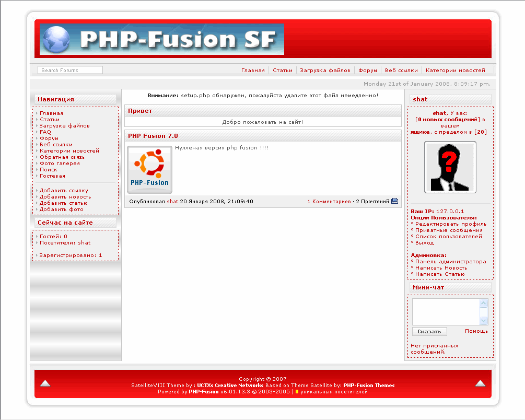The height and width of the screenshot is (420, 525).
Task: Click the PHP-Fusion SF banner logo
Action: click(162, 39)
